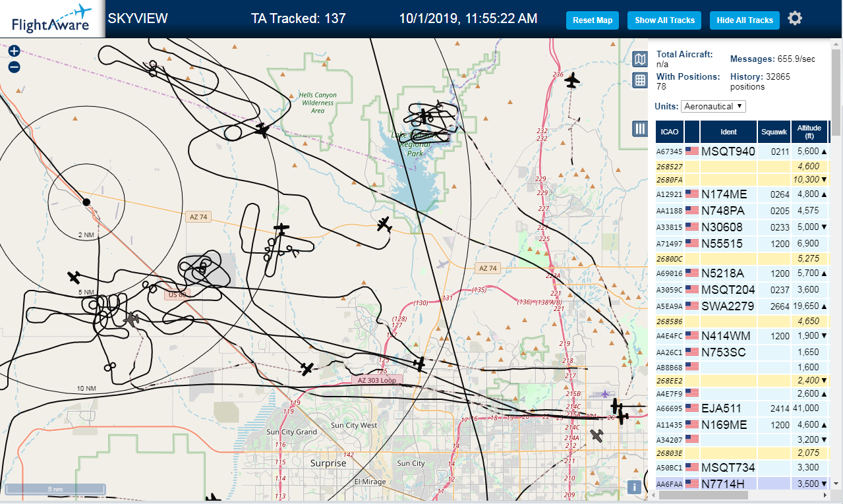Image resolution: width=843 pixels, height=504 pixels.
Task: Click Show All Tracks button
Action: point(664,20)
